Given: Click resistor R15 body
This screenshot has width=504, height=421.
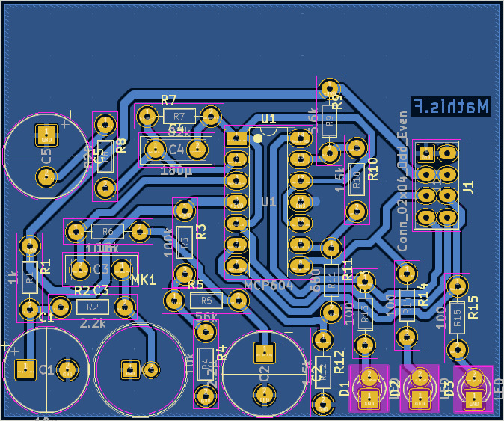Looking at the screenshot, I should point(457,317).
